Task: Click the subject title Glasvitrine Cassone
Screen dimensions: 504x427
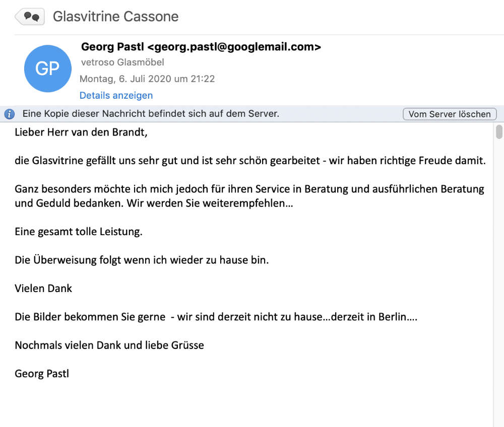Action: click(x=115, y=17)
